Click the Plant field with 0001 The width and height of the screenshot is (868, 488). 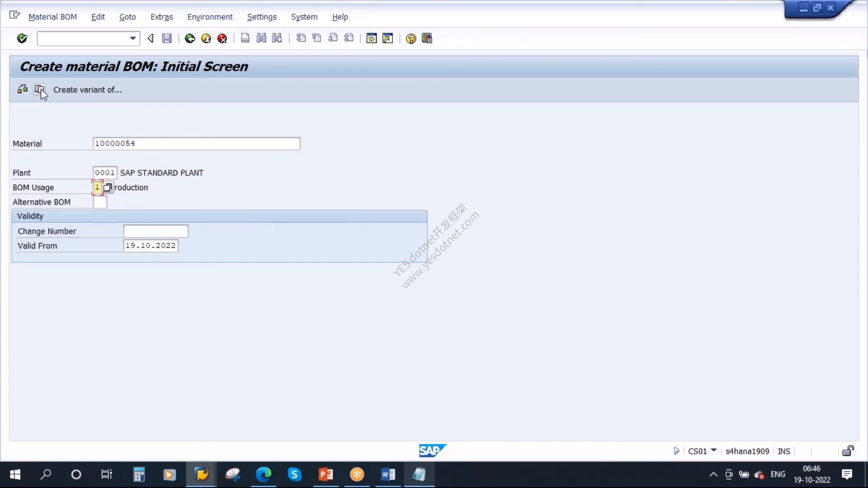[105, 173]
